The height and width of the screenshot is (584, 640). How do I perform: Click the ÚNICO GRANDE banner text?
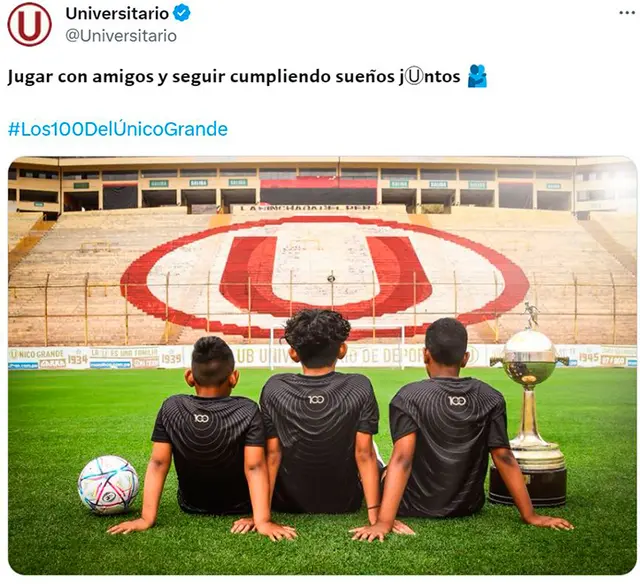click(37, 353)
